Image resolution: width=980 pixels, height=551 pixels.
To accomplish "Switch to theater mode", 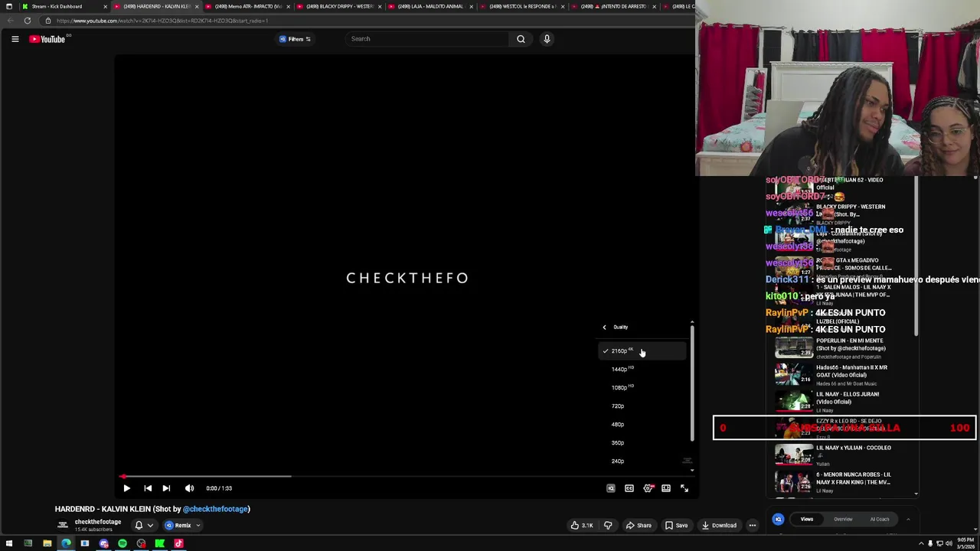I will click(666, 488).
